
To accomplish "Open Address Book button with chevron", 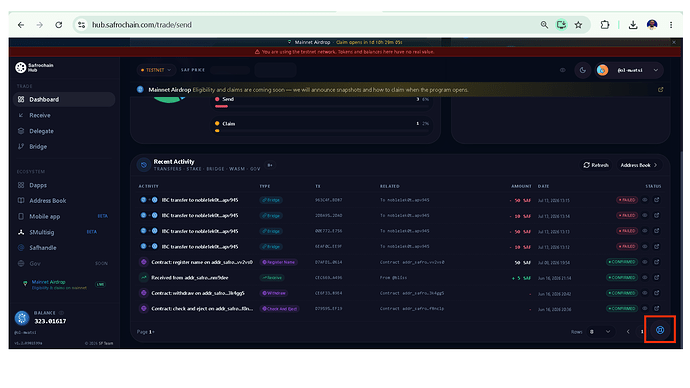I will (639, 165).
